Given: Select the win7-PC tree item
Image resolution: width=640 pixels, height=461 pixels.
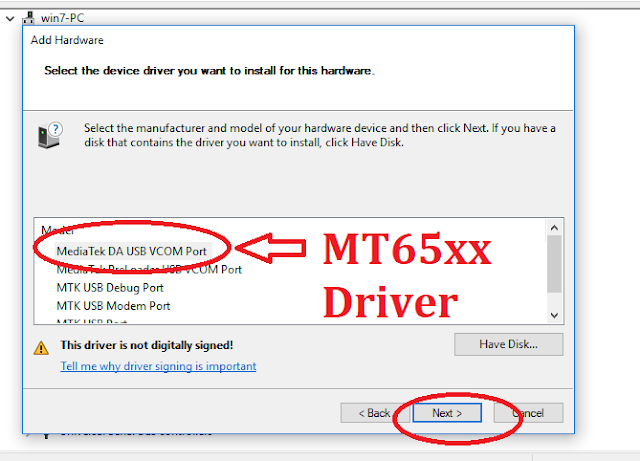Looking at the screenshot, I should pos(62,18).
